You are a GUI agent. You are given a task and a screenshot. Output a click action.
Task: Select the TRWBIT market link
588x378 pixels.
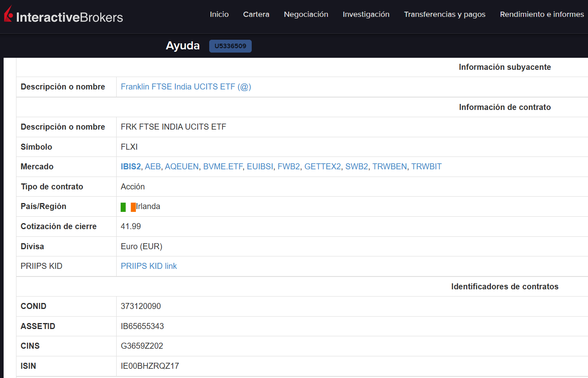point(426,167)
